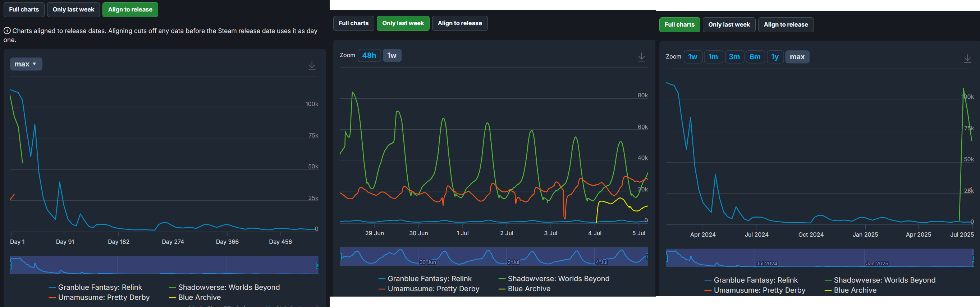The height and width of the screenshot is (307, 980).
Task: Toggle Granblue Fantasy: Relink in right legend
Action: coord(751,280)
